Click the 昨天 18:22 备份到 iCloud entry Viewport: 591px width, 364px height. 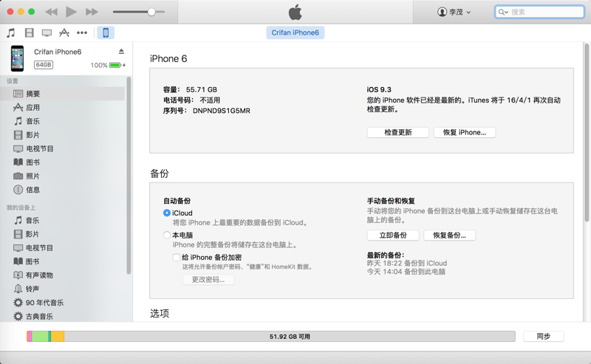(407, 263)
